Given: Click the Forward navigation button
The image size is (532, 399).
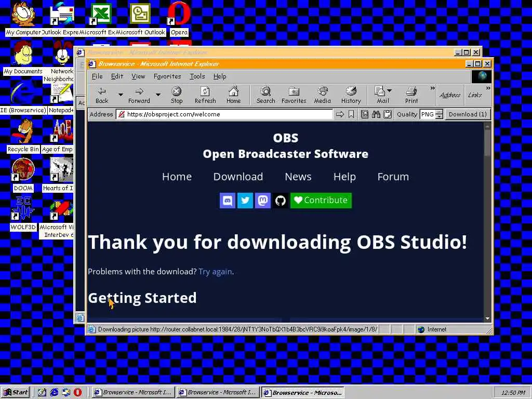Looking at the screenshot, I should [139, 95].
